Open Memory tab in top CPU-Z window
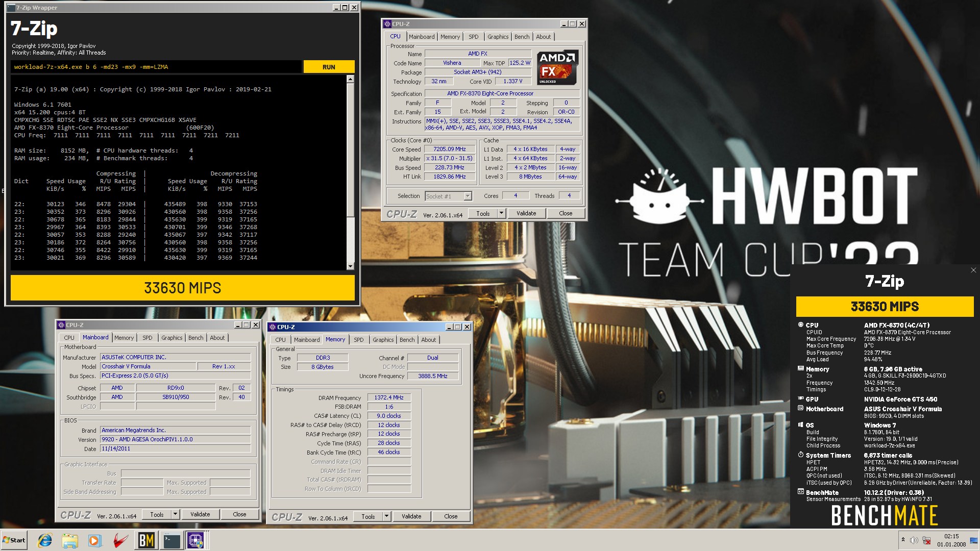The width and height of the screenshot is (980, 551). 450,37
